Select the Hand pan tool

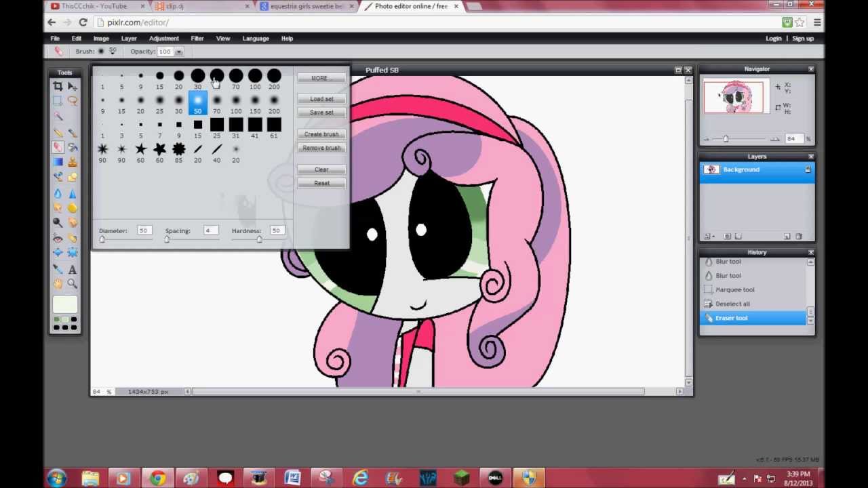58,283
